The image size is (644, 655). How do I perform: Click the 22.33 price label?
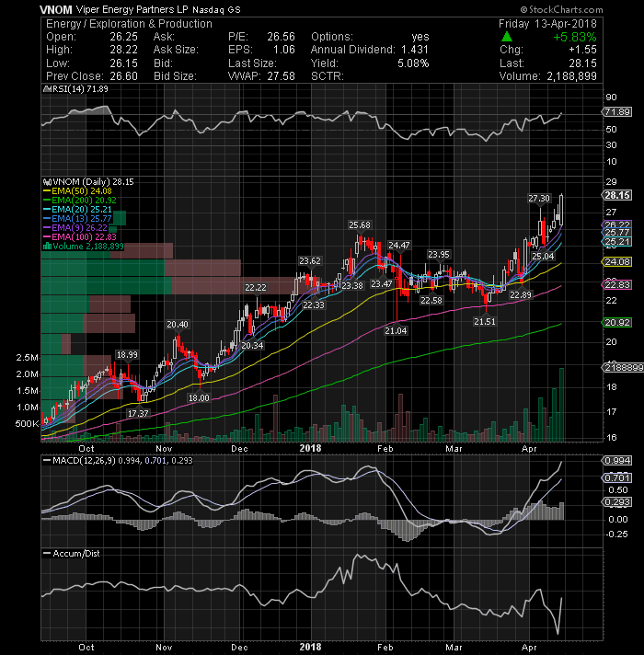314,305
